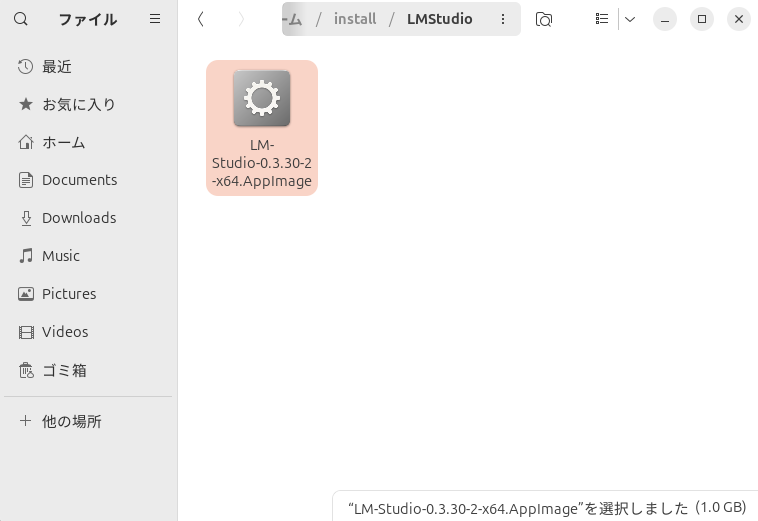
Task: Click the folder search icon in toolbar
Action: pyautogui.click(x=544, y=19)
